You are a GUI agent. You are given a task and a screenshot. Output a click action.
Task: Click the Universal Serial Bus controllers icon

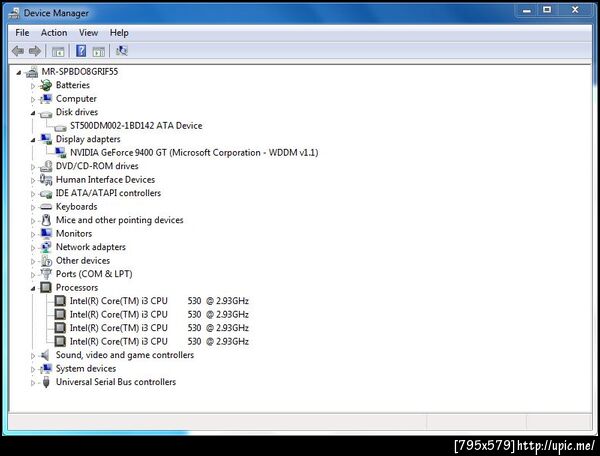pos(46,382)
